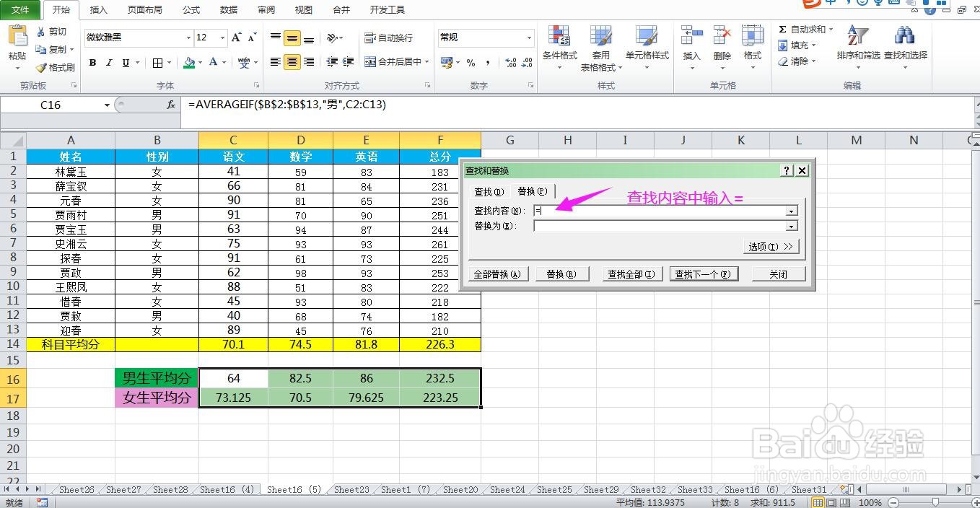Click the Format Painter brush
The width and height of the screenshot is (980, 508).
(x=41, y=67)
